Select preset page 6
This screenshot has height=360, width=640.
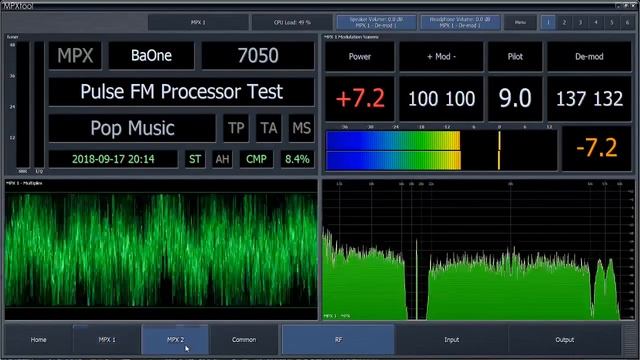pos(627,22)
